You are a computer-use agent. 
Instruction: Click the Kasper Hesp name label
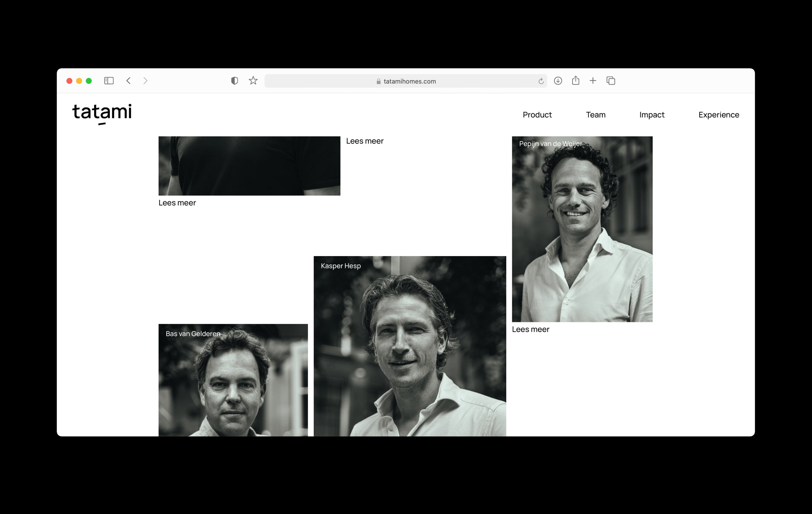(341, 266)
